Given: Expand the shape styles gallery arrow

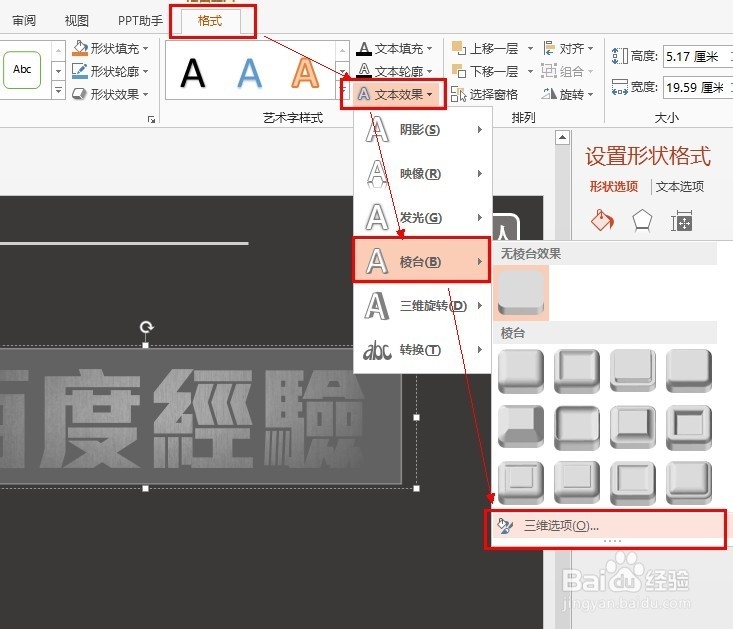Looking at the screenshot, I should pos(58,90).
